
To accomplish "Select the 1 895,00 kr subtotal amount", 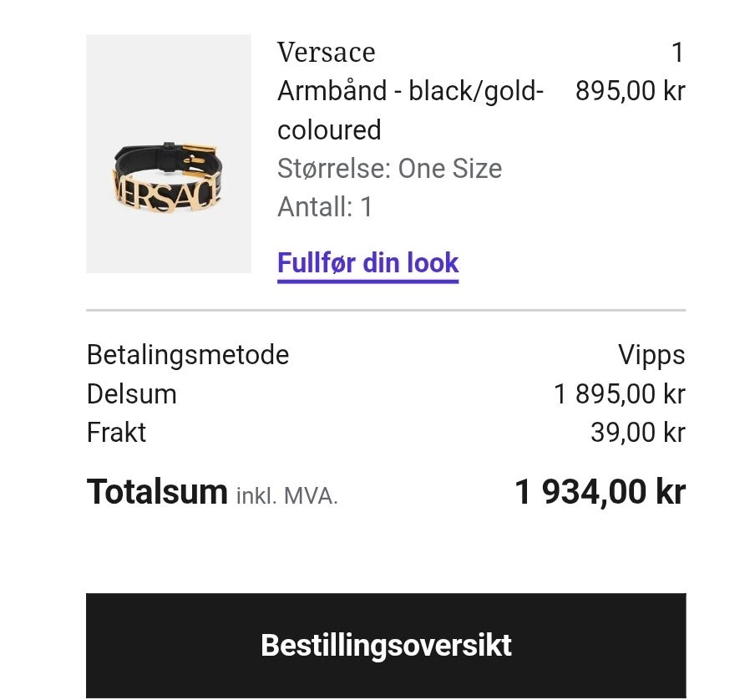I will (x=620, y=393).
